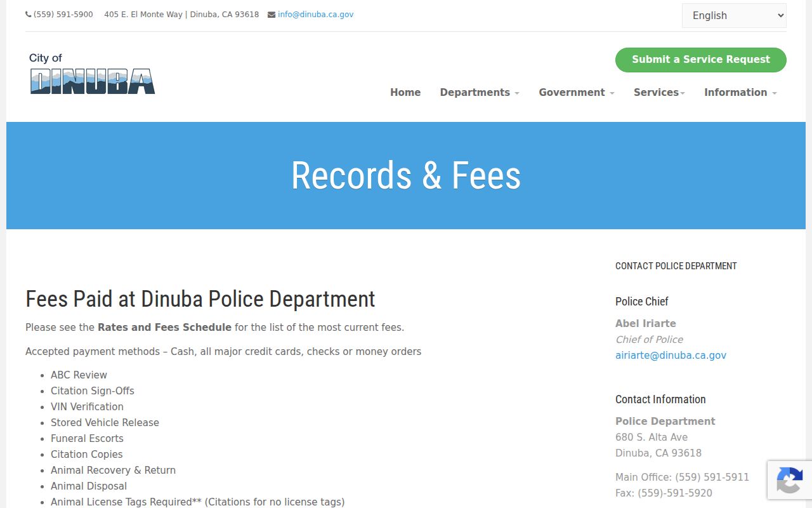This screenshot has width=812, height=508.
Task: Click the Fax number (559)-591-5920
Action: [x=675, y=493]
